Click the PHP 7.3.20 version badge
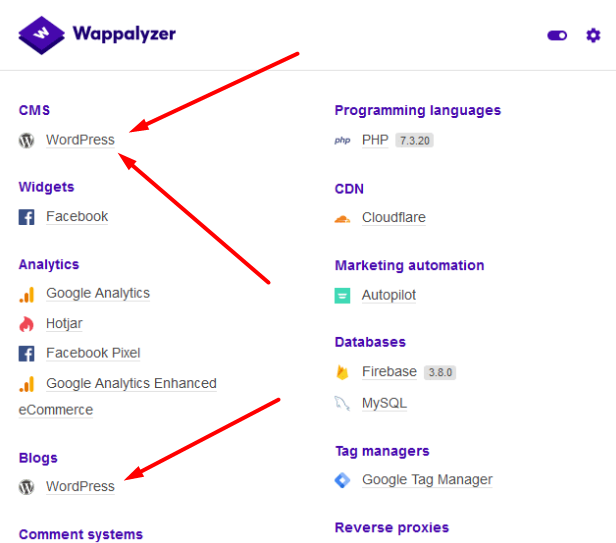The height and width of the screenshot is (543, 616). pyautogui.click(x=414, y=140)
